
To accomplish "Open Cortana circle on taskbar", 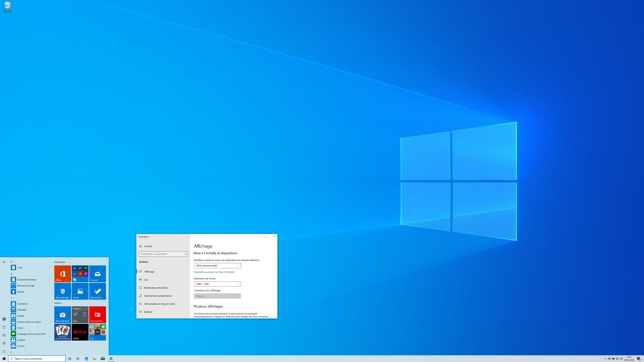I will tap(70, 359).
